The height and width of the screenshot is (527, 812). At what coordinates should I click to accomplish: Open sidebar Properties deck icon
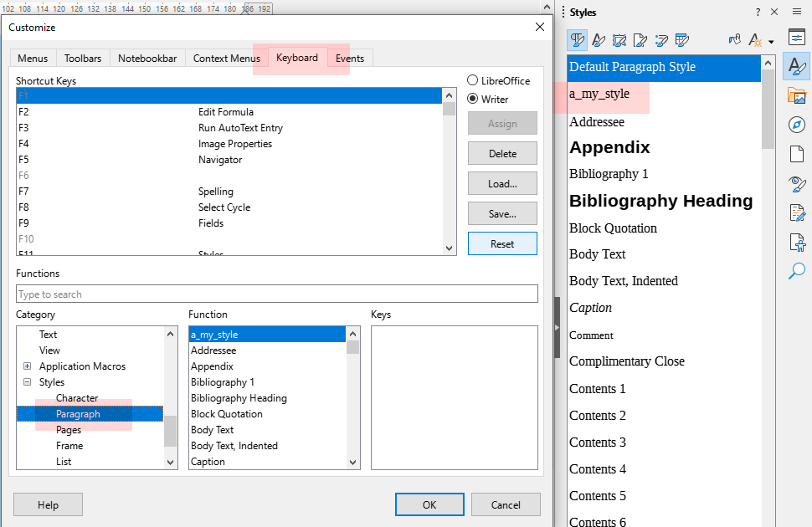[x=796, y=37]
